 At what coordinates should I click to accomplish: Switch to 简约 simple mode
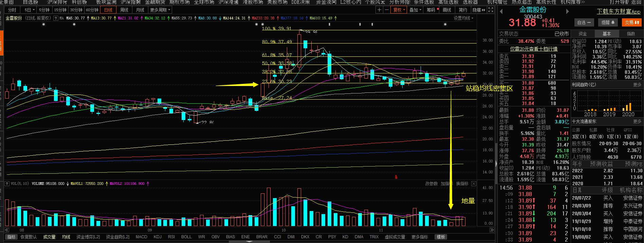[463, 10]
